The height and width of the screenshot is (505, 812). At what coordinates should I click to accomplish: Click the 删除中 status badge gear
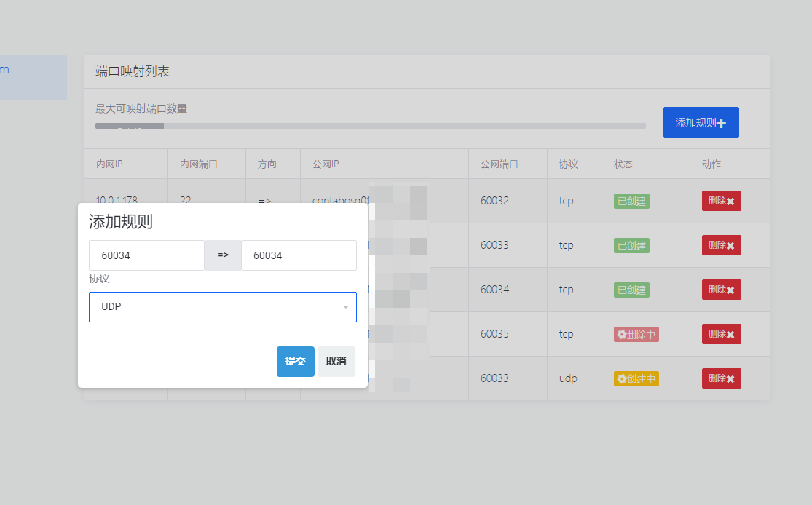(x=621, y=334)
